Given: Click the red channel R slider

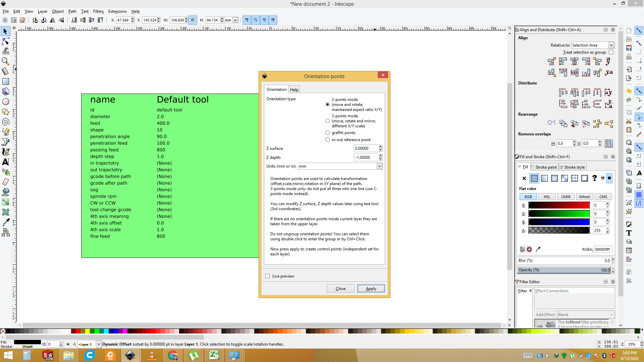Looking at the screenshot, I should click(559, 205).
